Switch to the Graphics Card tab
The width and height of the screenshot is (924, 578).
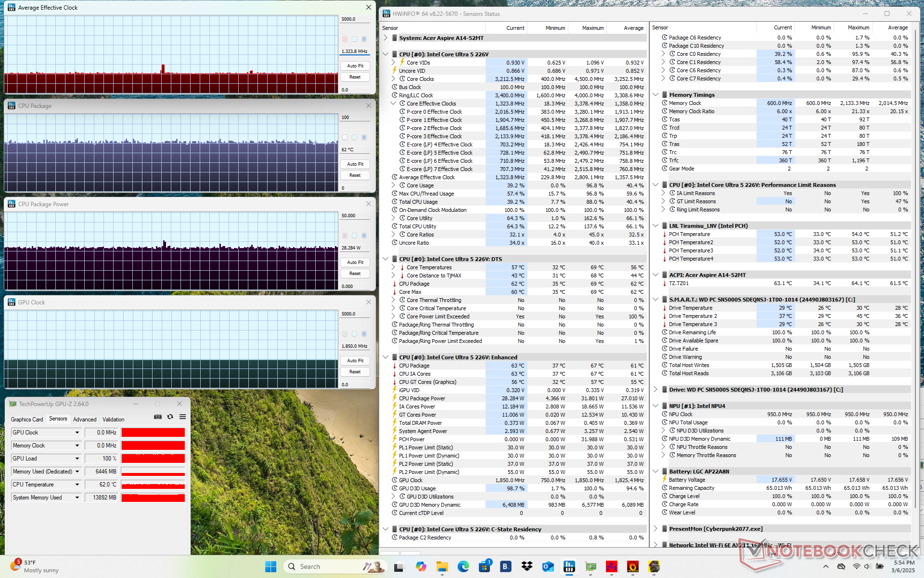(27, 420)
